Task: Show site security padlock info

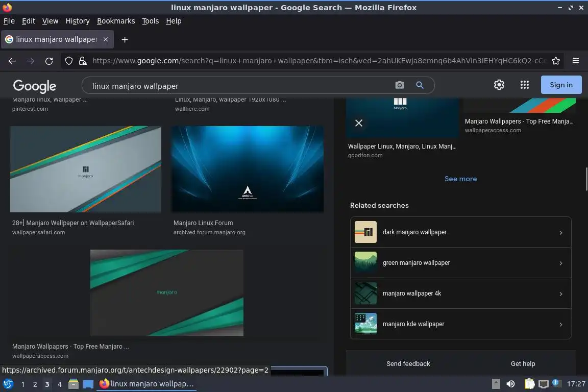Action: tap(83, 61)
